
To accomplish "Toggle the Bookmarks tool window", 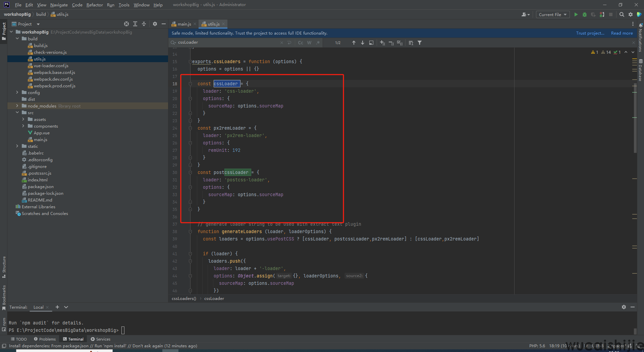I will click(4, 297).
